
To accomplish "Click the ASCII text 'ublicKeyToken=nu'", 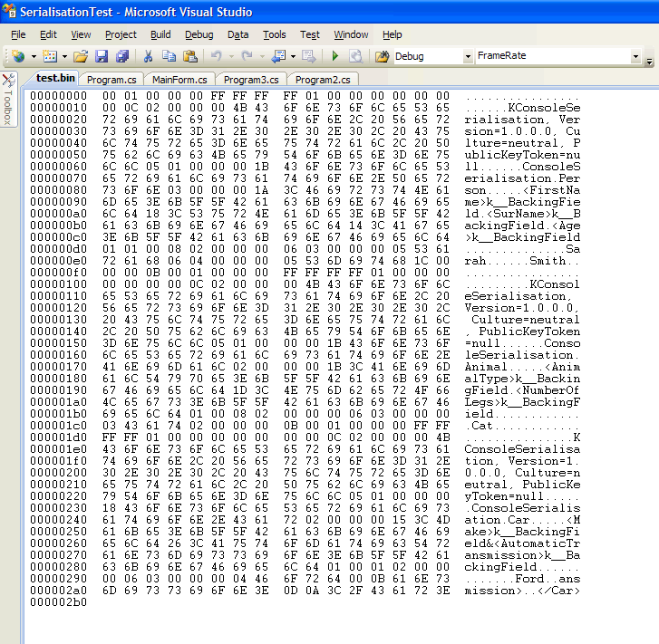I will click(522, 155).
